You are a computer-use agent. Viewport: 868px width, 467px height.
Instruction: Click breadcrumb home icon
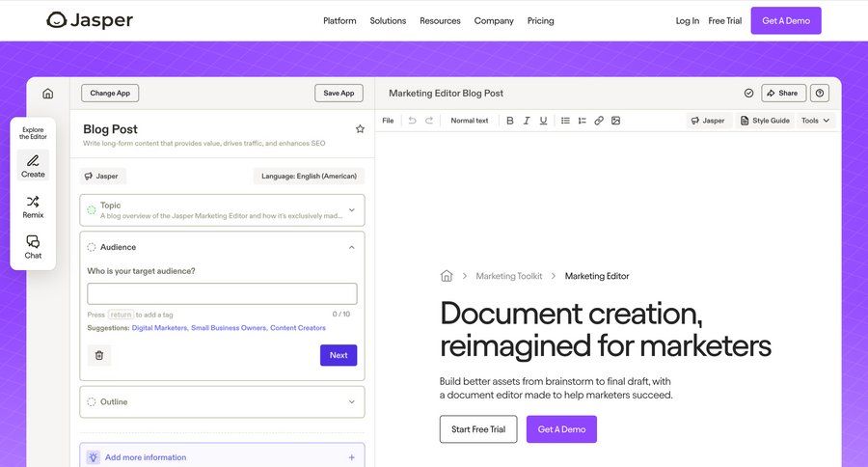pyautogui.click(x=447, y=275)
